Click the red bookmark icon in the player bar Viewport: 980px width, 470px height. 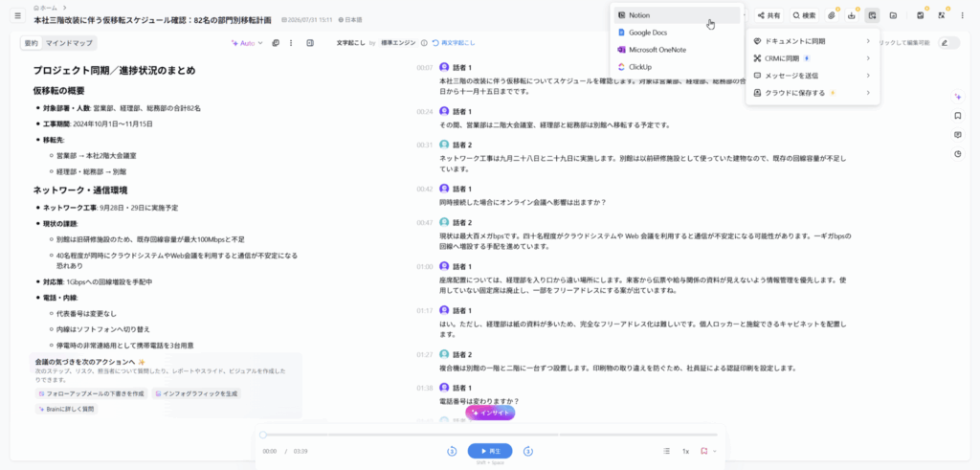click(x=703, y=451)
